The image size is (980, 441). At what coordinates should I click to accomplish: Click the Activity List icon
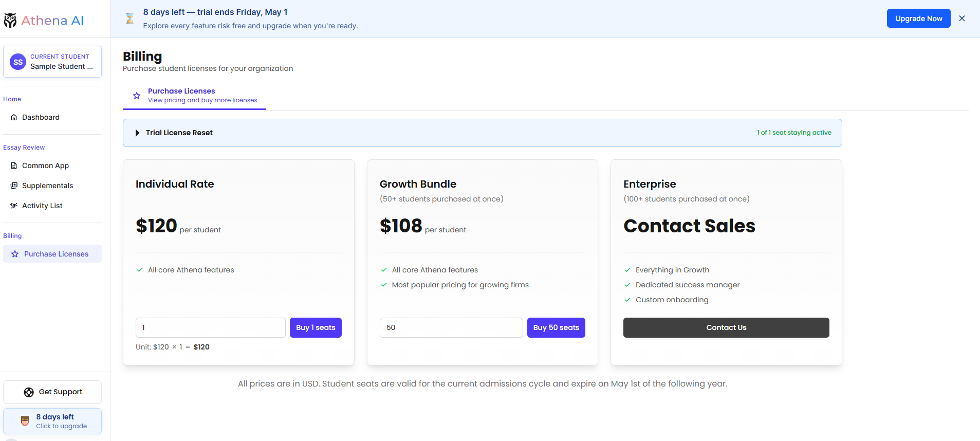(x=14, y=206)
